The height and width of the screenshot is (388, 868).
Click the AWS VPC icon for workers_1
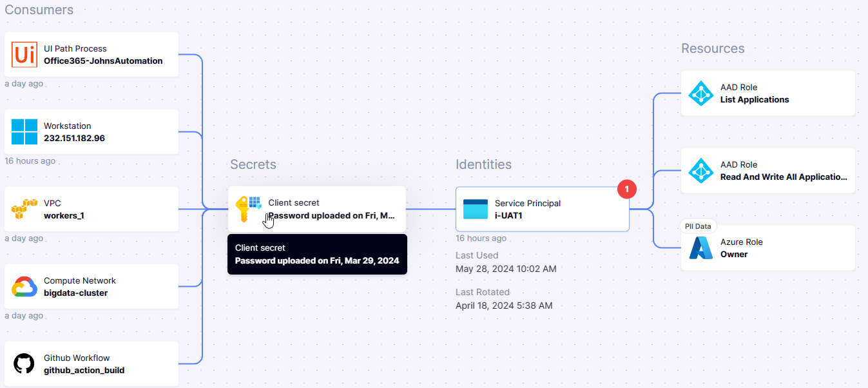24,209
